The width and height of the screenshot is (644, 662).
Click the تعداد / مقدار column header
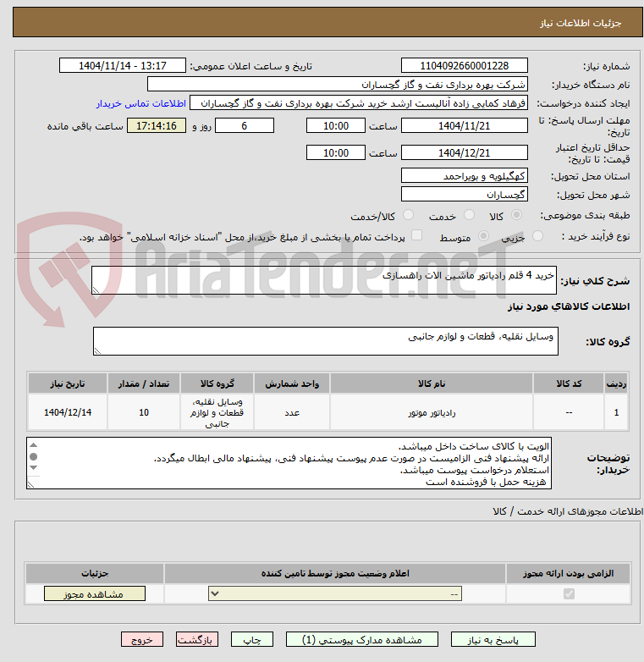[144, 383]
